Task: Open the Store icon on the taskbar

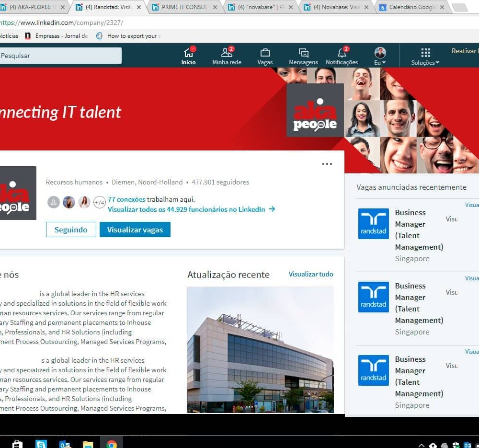Action: coord(17,444)
